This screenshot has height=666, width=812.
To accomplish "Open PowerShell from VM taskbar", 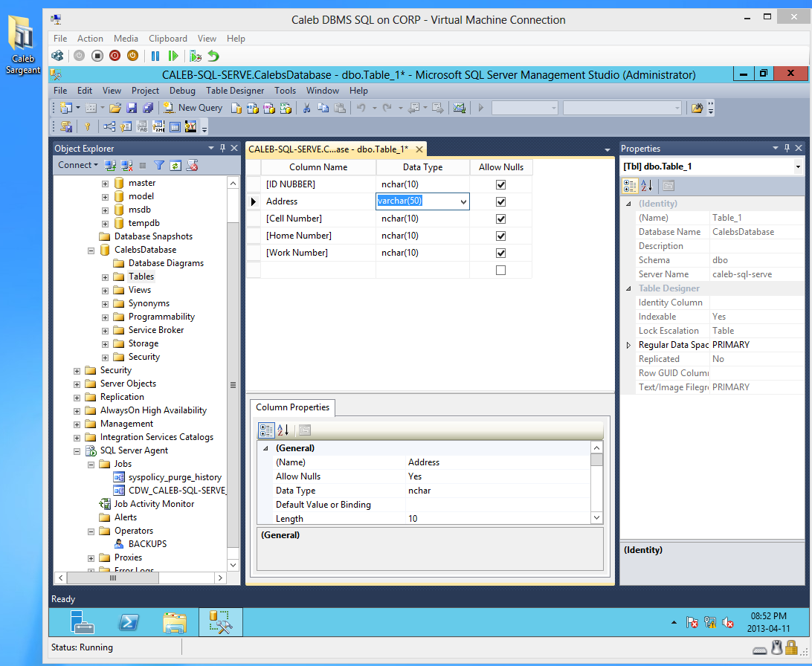I will coord(128,622).
